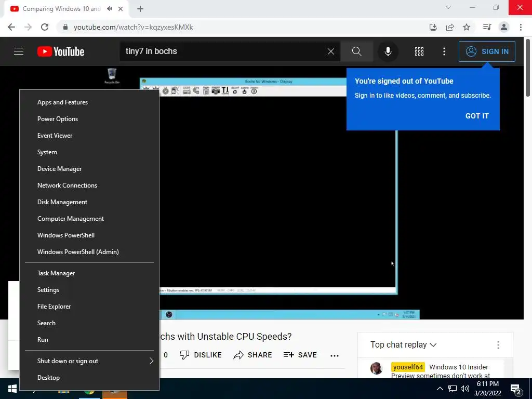Click the address bar URL
The width and height of the screenshot is (532, 399).
coord(133,27)
